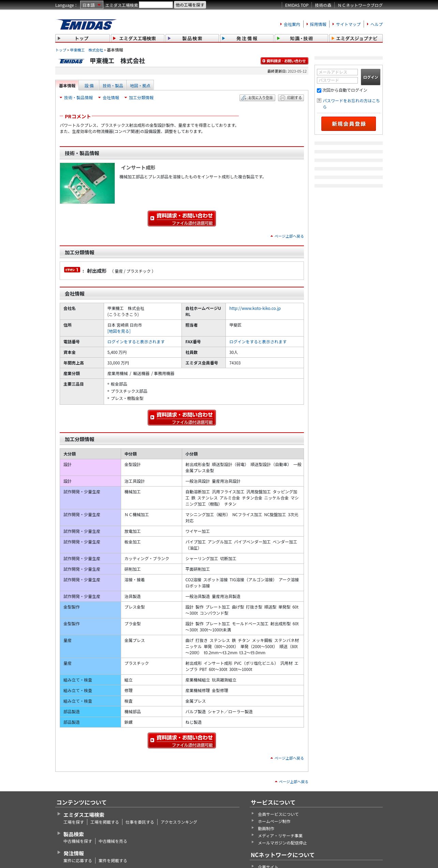The width and height of the screenshot is (438, 868).
Task: Click 資料請求・お問い合わせ button below the product image
Action: 182,219
